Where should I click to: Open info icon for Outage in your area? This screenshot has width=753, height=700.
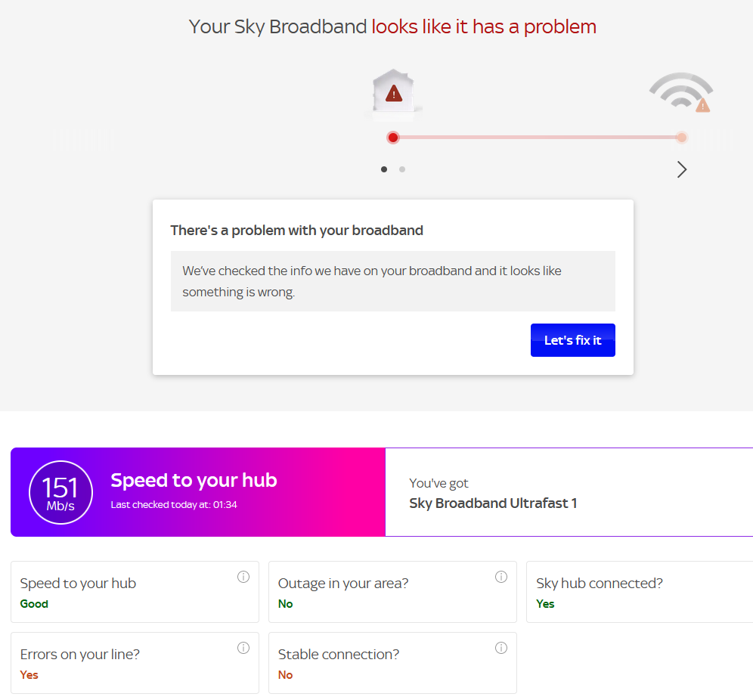[501, 577]
